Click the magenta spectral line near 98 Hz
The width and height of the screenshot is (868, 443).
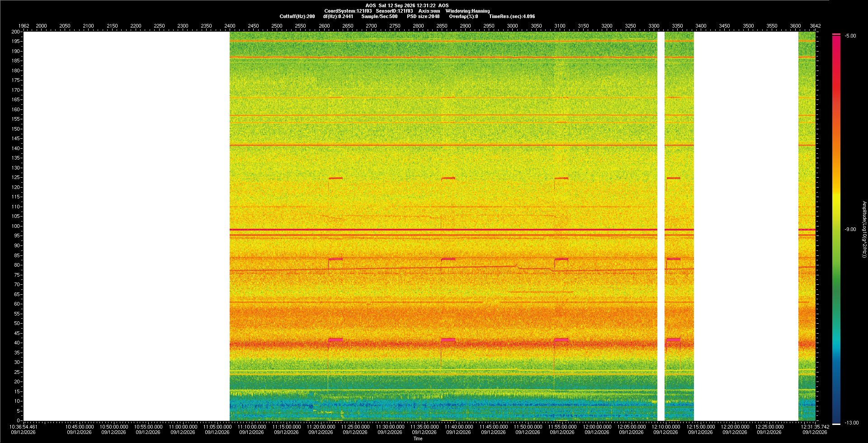(x=443, y=230)
